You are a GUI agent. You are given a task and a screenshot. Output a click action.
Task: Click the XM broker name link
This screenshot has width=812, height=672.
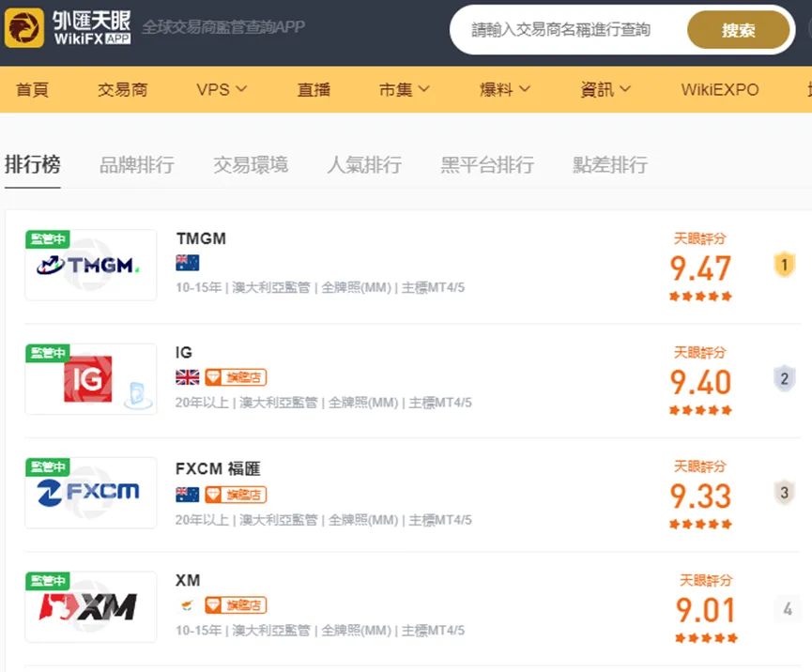[188, 580]
